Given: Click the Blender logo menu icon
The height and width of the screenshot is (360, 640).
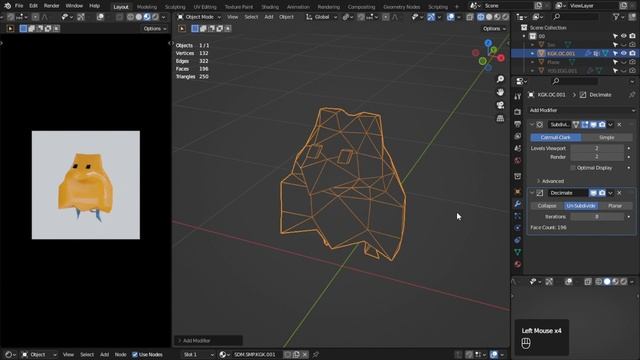Looking at the screenshot, I should point(7,6).
